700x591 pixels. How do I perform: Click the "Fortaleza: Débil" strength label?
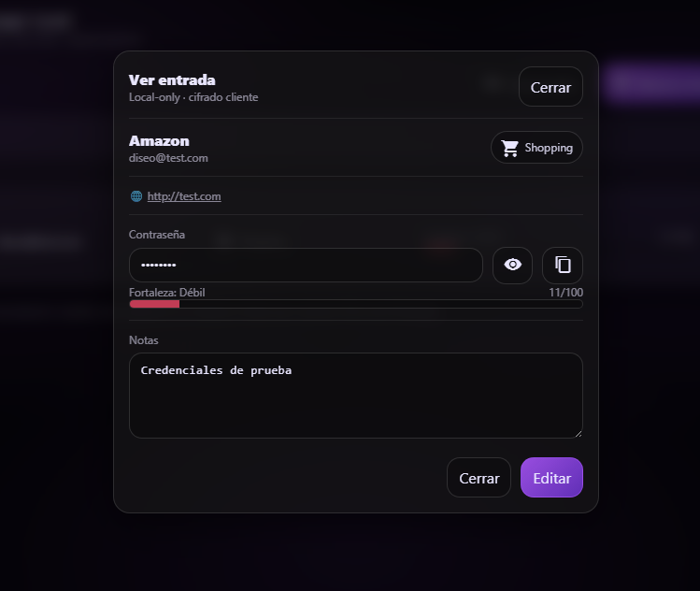[167, 293]
